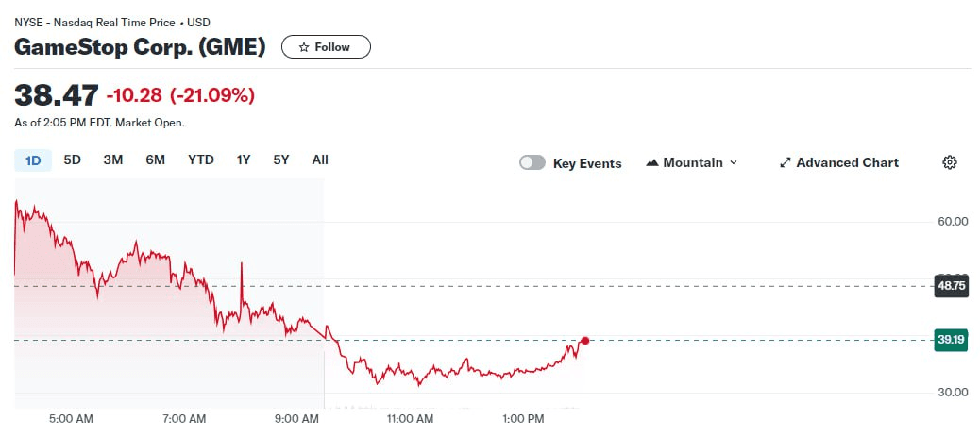
Task: Open the Advanced Chart expand icon
Action: pyautogui.click(x=786, y=163)
